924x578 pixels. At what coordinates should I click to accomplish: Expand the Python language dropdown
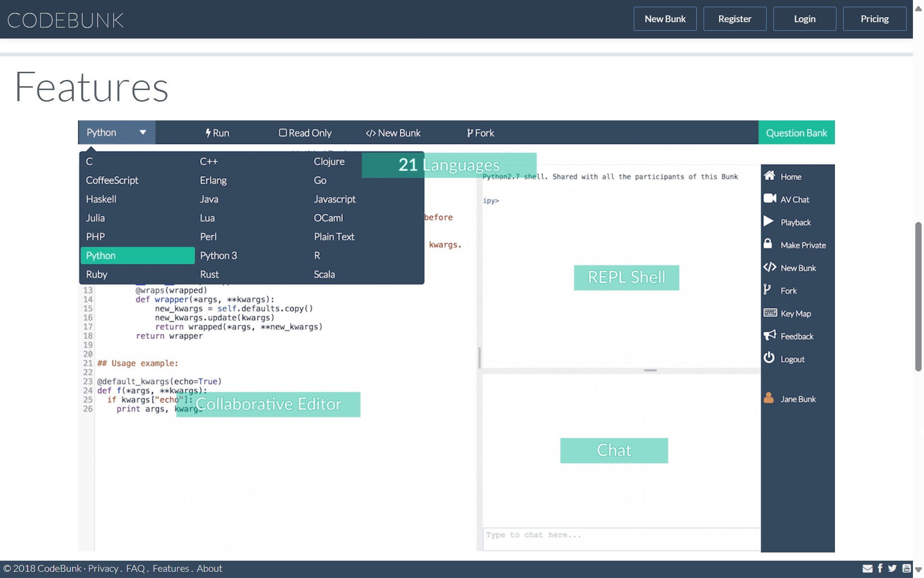click(x=116, y=132)
